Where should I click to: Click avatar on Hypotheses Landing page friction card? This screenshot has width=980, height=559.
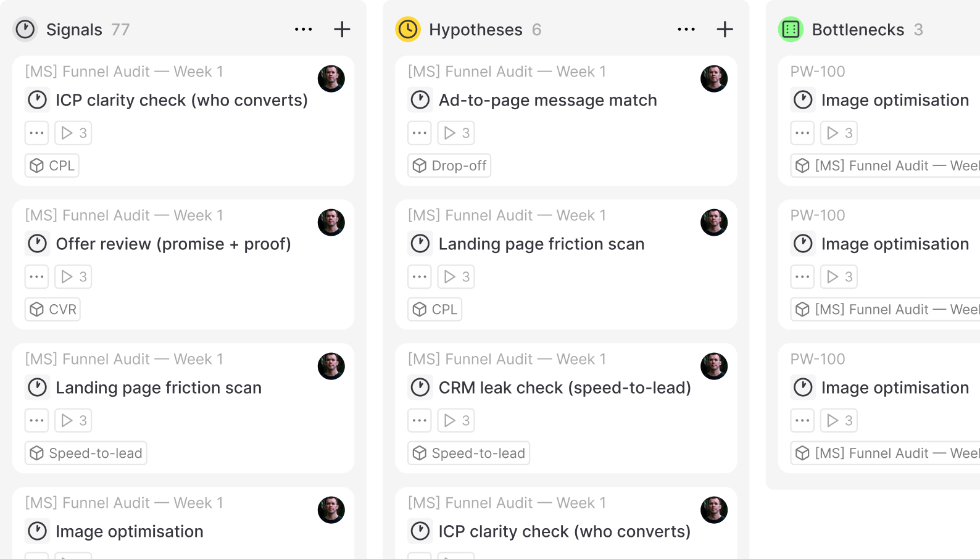point(714,223)
